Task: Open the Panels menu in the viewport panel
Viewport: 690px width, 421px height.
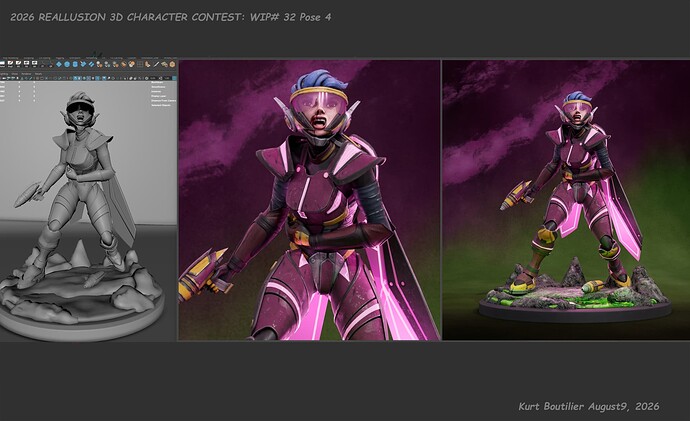Action: pos(38,74)
